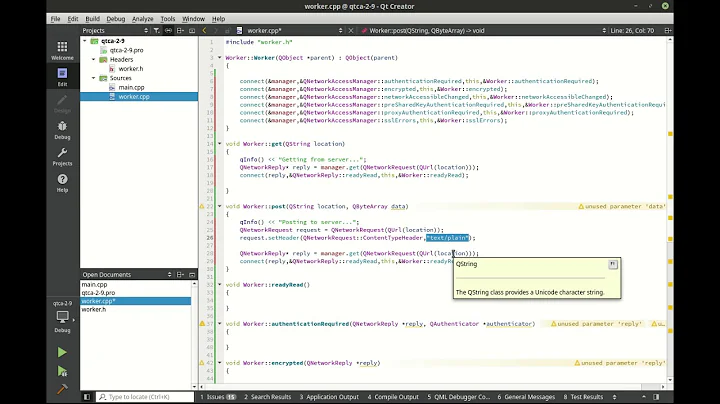
Task: Toggle the left sidebar visibility
Action: click(x=87, y=397)
